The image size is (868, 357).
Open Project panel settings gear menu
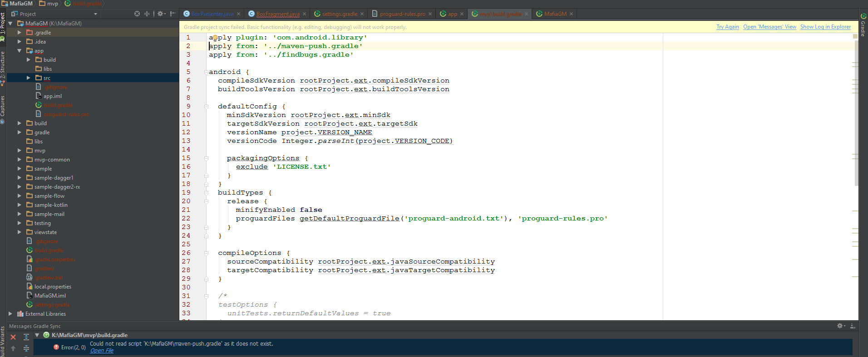(161, 14)
